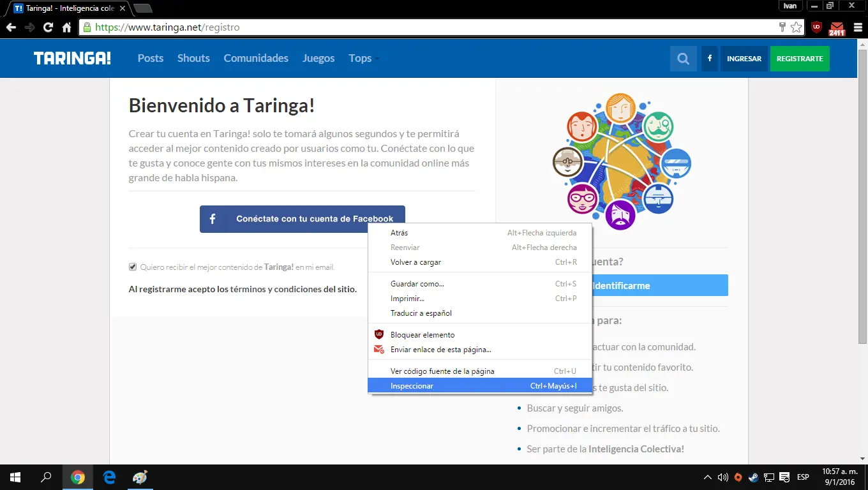Click Conéctate con tu cuenta de Facebook

pos(303,219)
